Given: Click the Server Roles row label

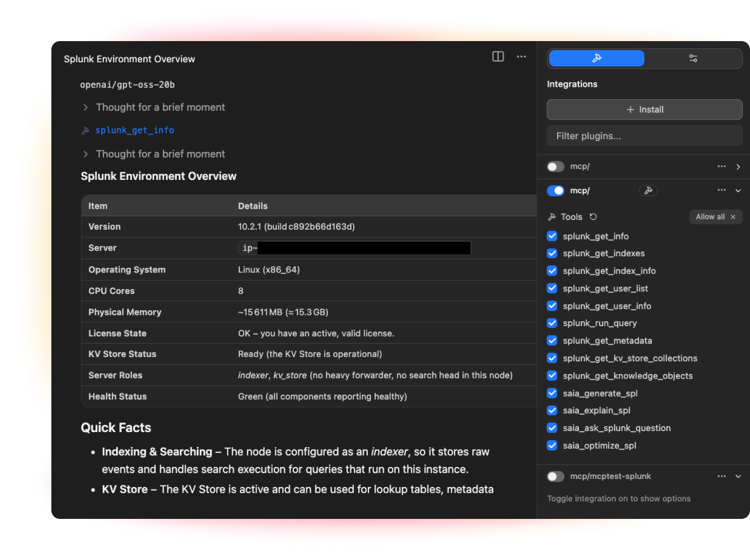Looking at the screenshot, I should pos(115,375).
